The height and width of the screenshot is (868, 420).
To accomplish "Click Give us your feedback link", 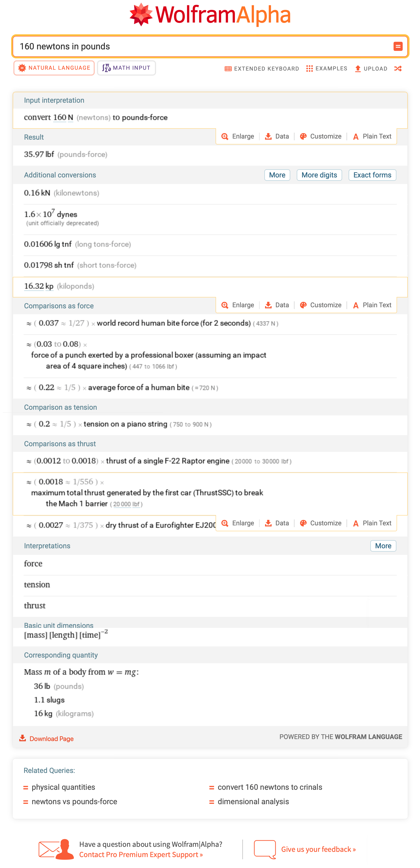I will tap(318, 849).
